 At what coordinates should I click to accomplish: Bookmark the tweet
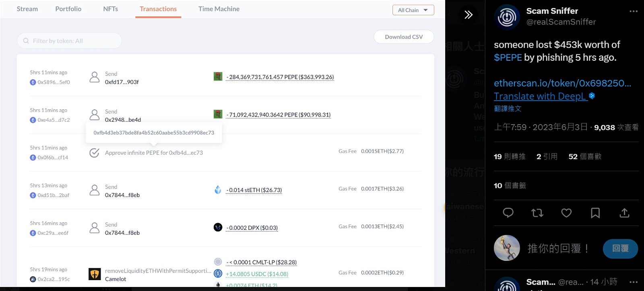(x=595, y=213)
